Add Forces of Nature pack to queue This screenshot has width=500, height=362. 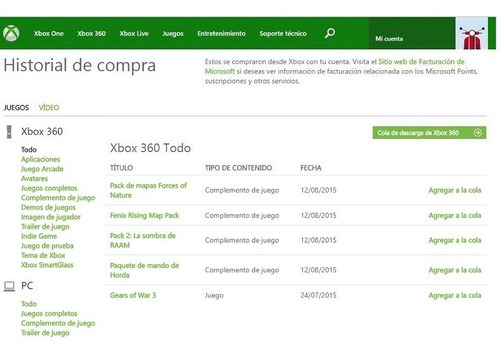[455, 190]
